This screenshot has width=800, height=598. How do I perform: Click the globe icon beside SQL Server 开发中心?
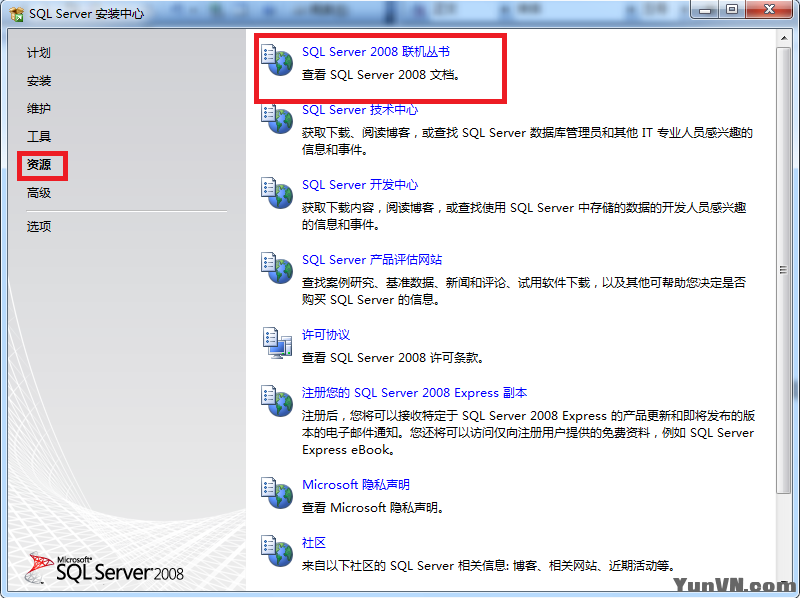[277, 193]
